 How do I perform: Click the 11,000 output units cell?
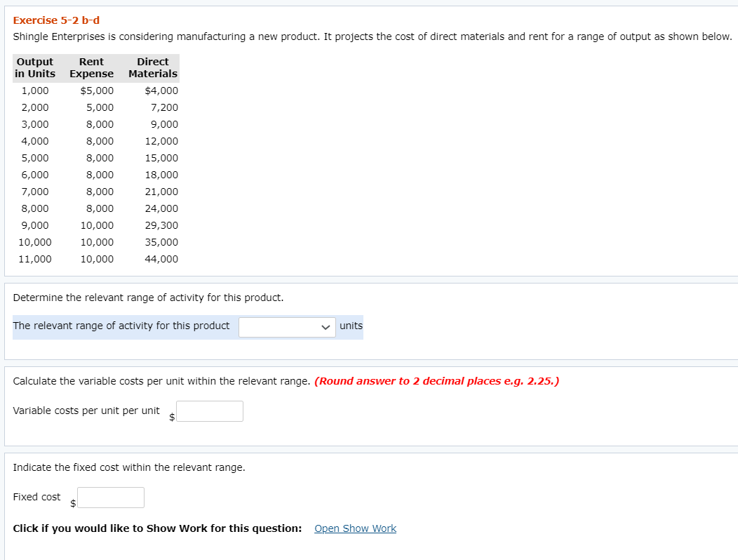coord(35,259)
